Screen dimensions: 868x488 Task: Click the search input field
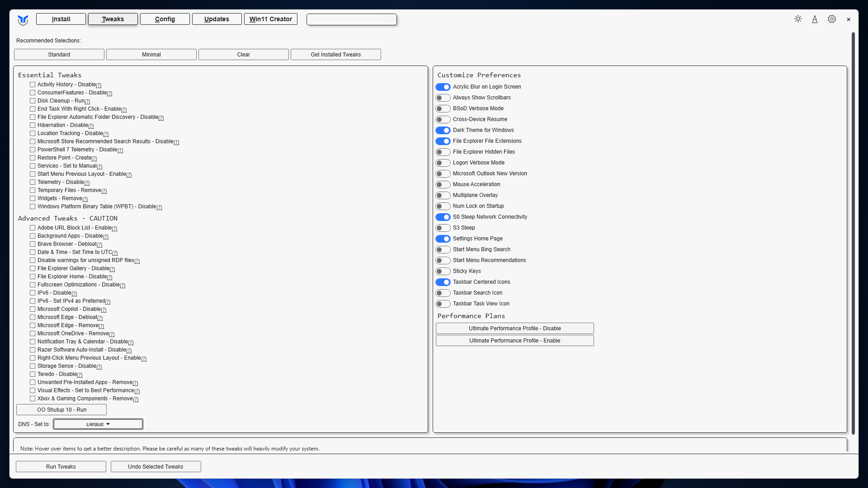point(352,19)
